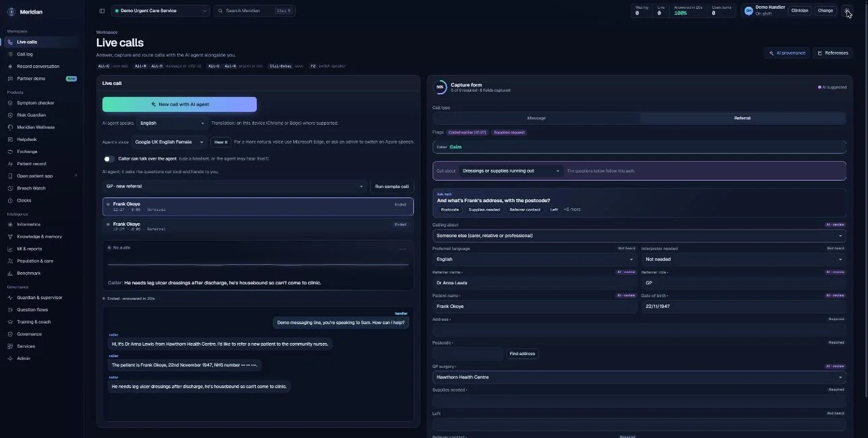This screenshot has width=868, height=438.
Task: Click the Risk Guardian icon
Action: 11,115
